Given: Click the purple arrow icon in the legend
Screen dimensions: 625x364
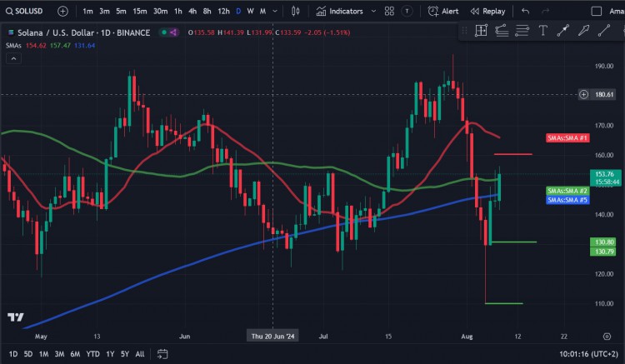Looking at the screenshot, I should [x=173, y=32].
